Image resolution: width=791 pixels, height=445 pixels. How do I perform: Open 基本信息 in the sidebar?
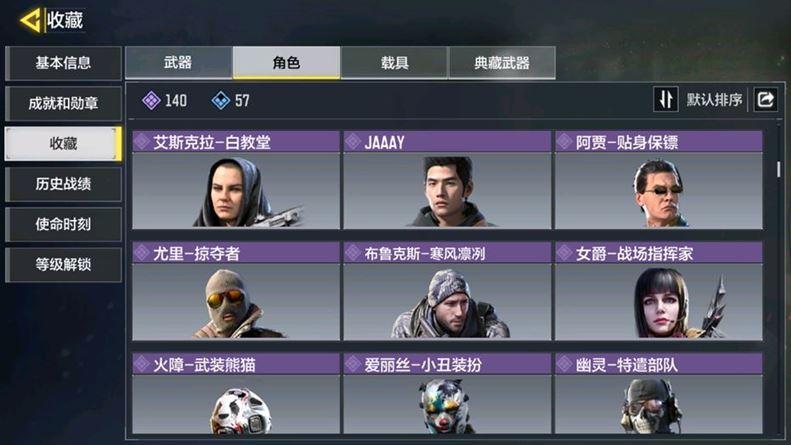coord(63,63)
